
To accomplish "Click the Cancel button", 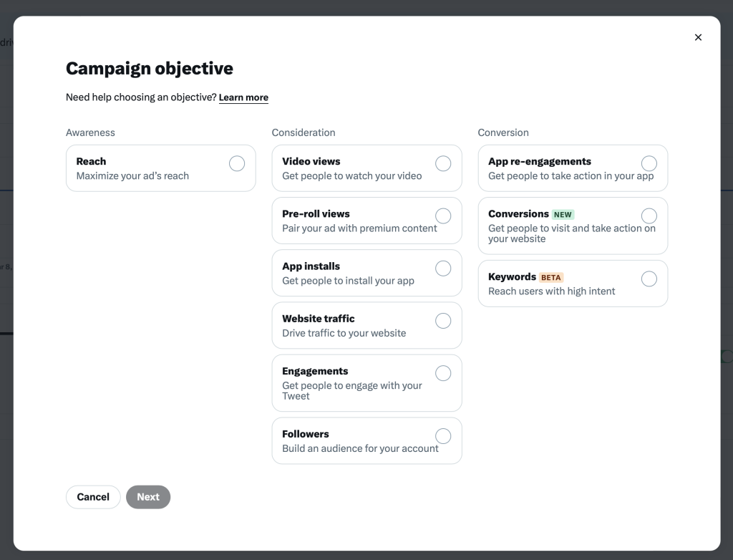I will 93,497.
